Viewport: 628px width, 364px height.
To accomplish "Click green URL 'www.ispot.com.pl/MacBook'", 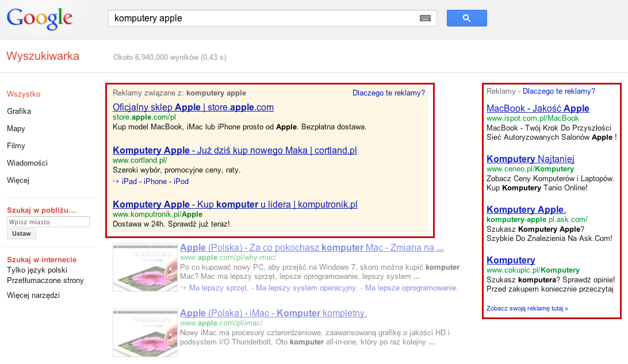I will click(533, 118).
